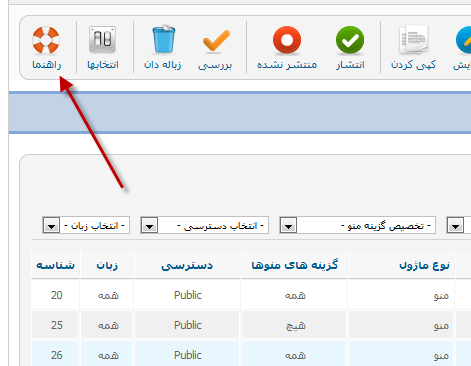Click the زباله دان trash icon
Screen dimensions: 471x366
(163, 40)
